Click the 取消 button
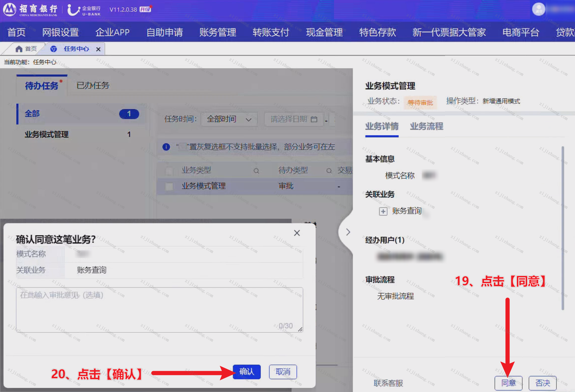The width and height of the screenshot is (575, 392). (x=283, y=372)
